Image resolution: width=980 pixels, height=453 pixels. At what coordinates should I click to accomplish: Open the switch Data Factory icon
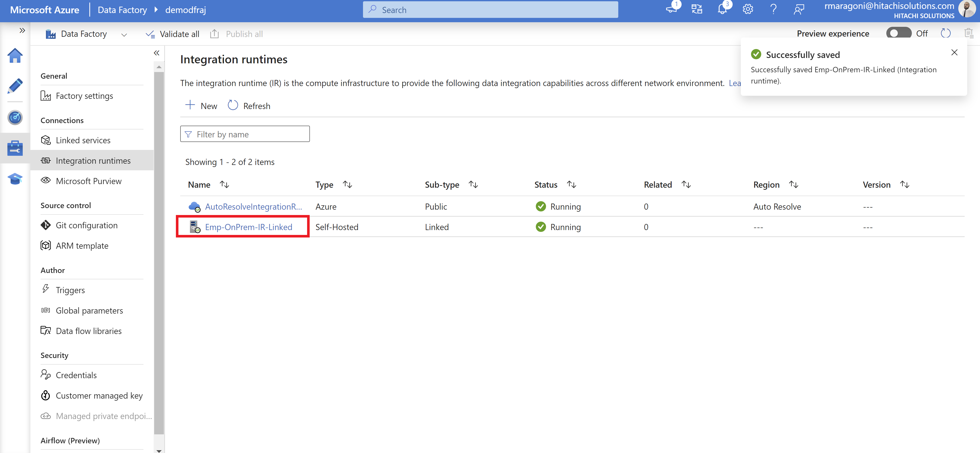(x=697, y=9)
